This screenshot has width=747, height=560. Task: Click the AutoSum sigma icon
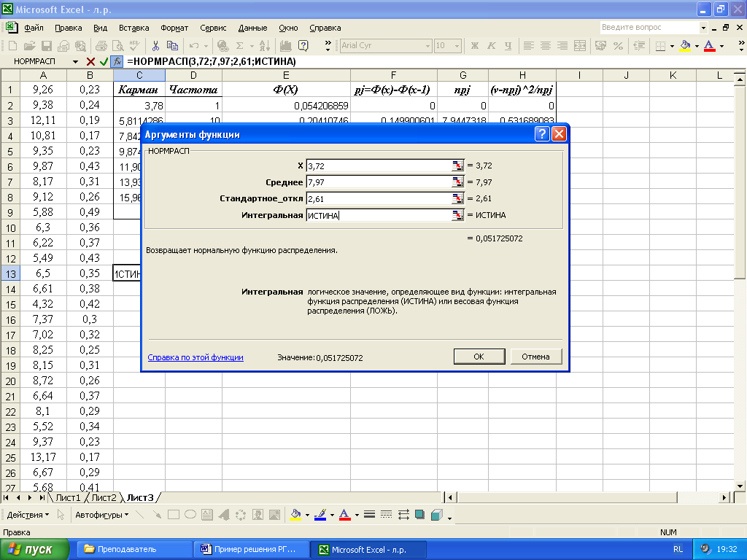239,46
